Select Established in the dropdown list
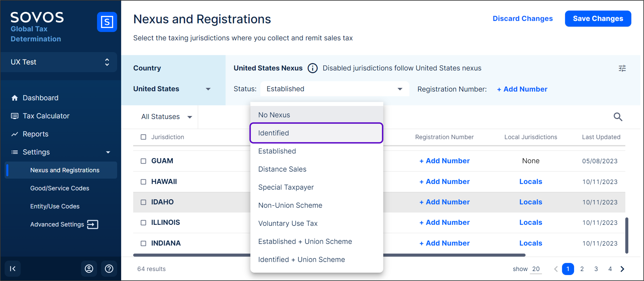644x281 pixels. click(x=317, y=151)
